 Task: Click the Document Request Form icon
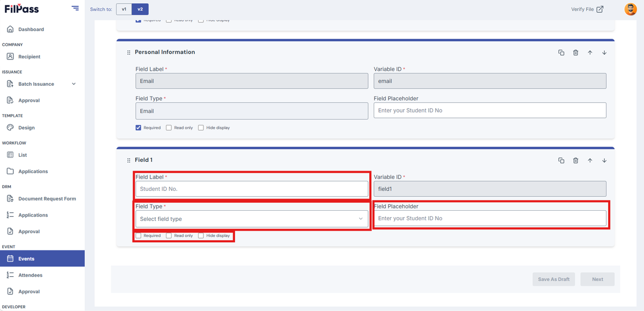[10, 198]
